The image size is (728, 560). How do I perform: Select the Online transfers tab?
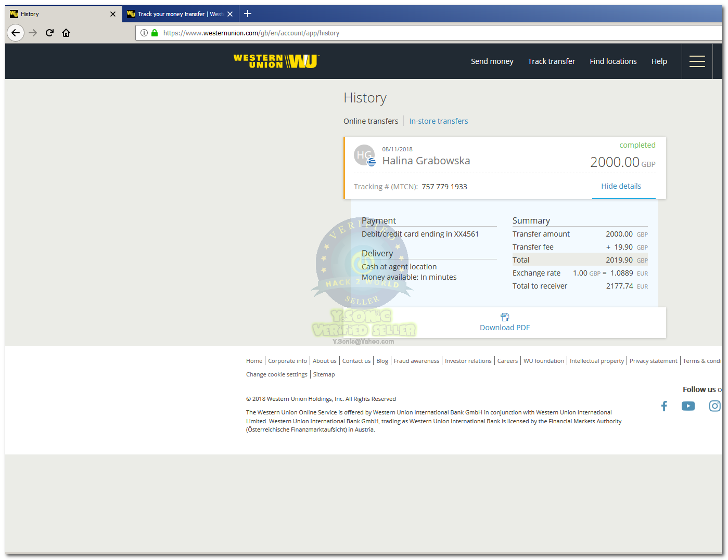point(371,121)
